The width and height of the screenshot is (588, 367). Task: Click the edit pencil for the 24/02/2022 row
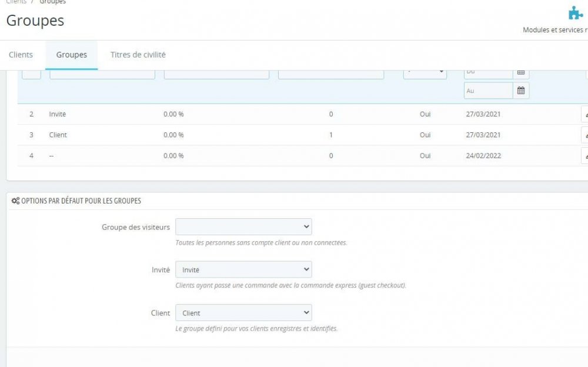(585, 156)
